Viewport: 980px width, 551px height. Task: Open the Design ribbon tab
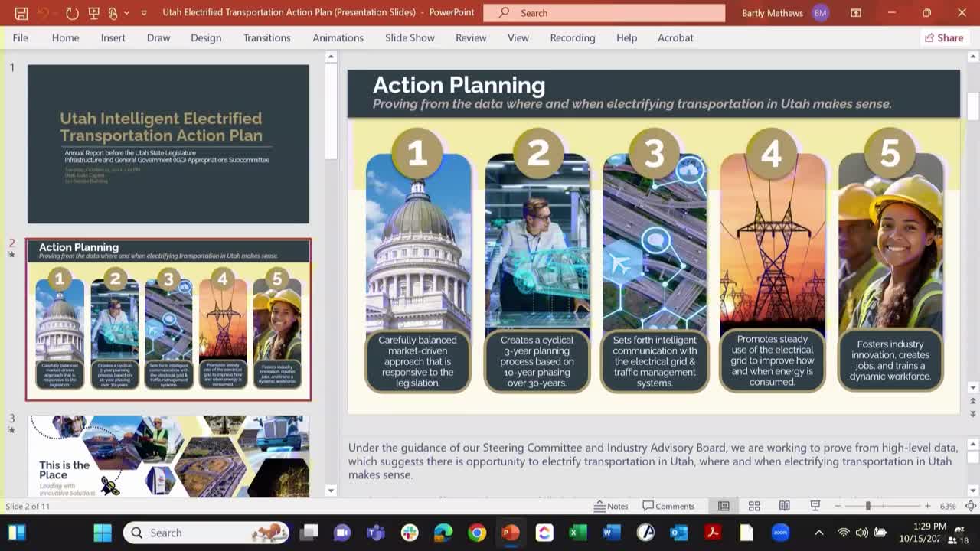pyautogui.click(x=206, y=37)
